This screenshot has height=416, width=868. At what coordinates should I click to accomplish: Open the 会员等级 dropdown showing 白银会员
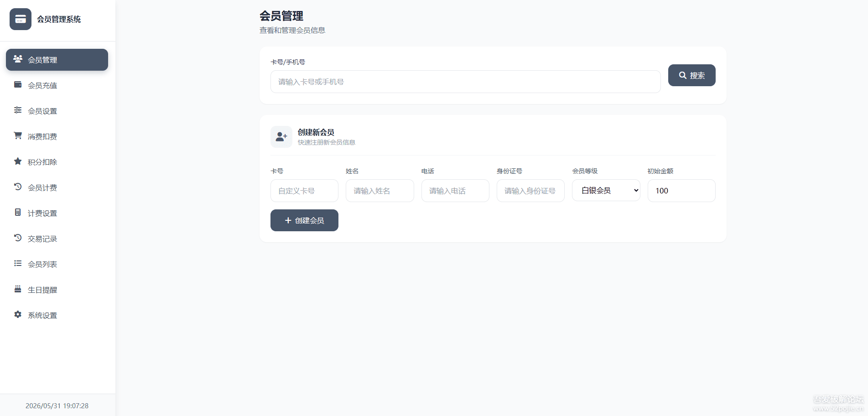click(x=606, y=191)
